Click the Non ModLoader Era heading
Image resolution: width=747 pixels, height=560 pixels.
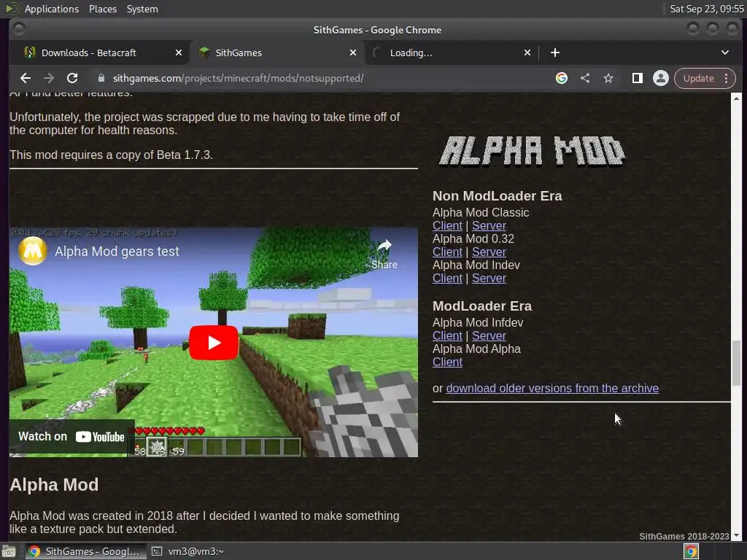pyautogui.click(x=497, y=196)
